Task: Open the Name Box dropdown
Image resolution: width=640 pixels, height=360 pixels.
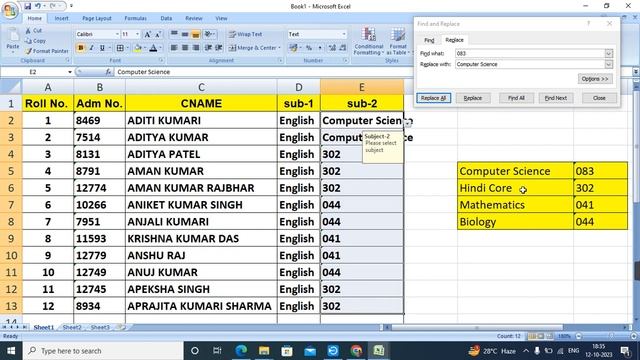Action: click(x=70, y=72)
